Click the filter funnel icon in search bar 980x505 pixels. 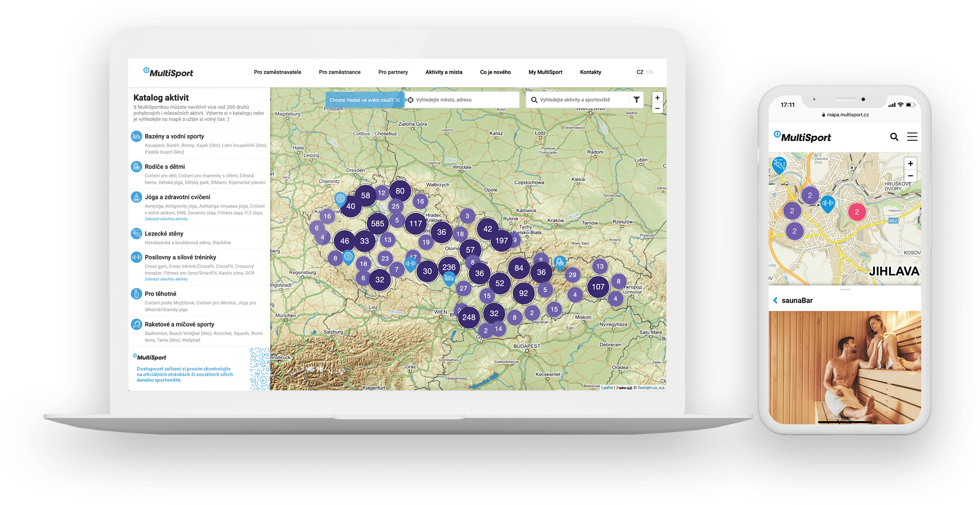click(x=636, y=100)
